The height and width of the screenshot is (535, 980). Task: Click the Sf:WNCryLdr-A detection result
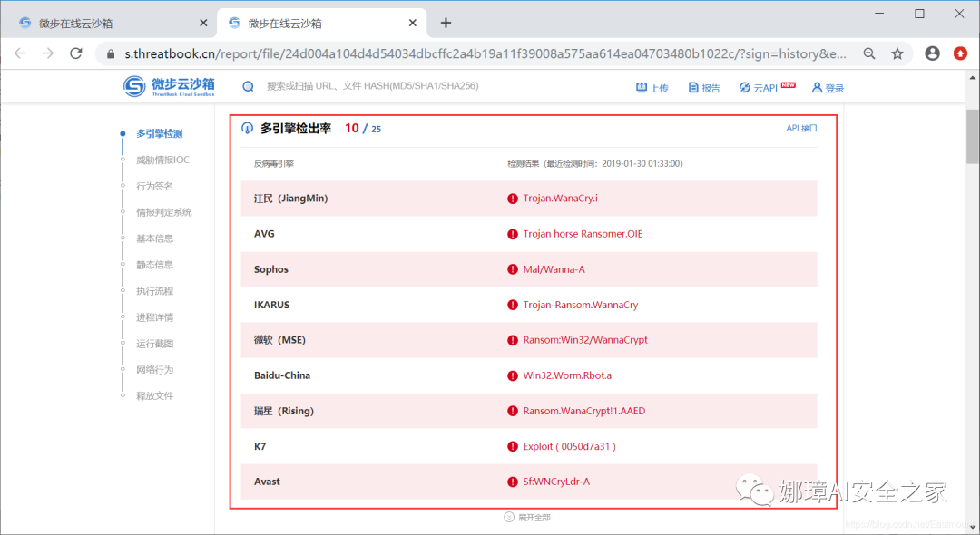click(556, 481)
